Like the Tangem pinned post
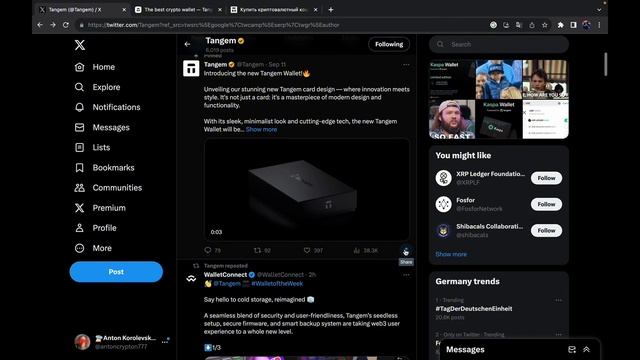640x360 pixels. coord(313,250)
